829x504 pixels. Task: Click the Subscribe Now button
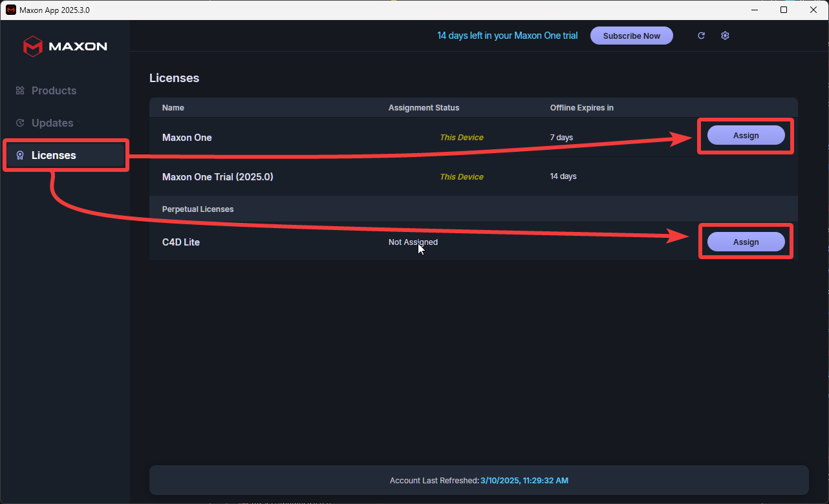(632, 36)
